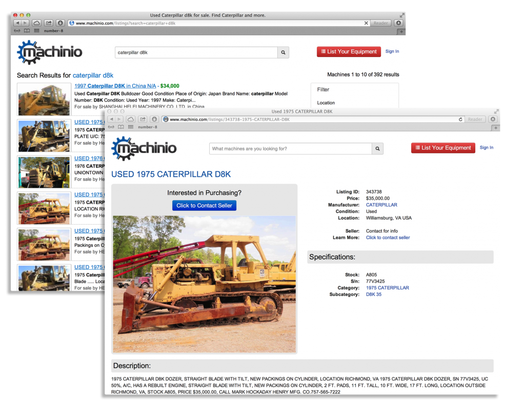Open the D8K 35 subcategory link

374,295
